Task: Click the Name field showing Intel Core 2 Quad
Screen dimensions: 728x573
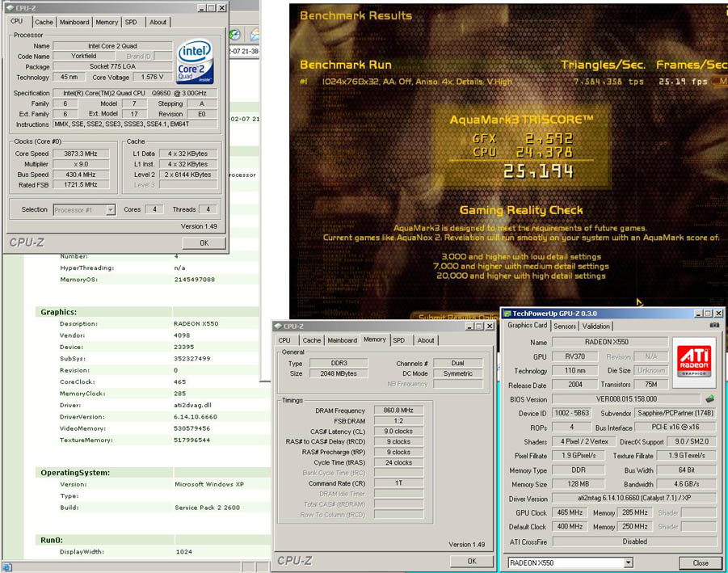Action: tap(112, 46)
